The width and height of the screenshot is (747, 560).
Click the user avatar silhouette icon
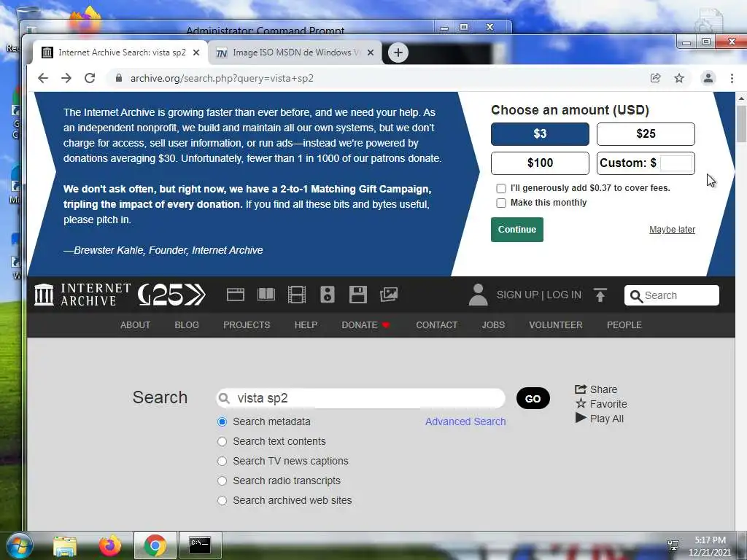point(478,295)
